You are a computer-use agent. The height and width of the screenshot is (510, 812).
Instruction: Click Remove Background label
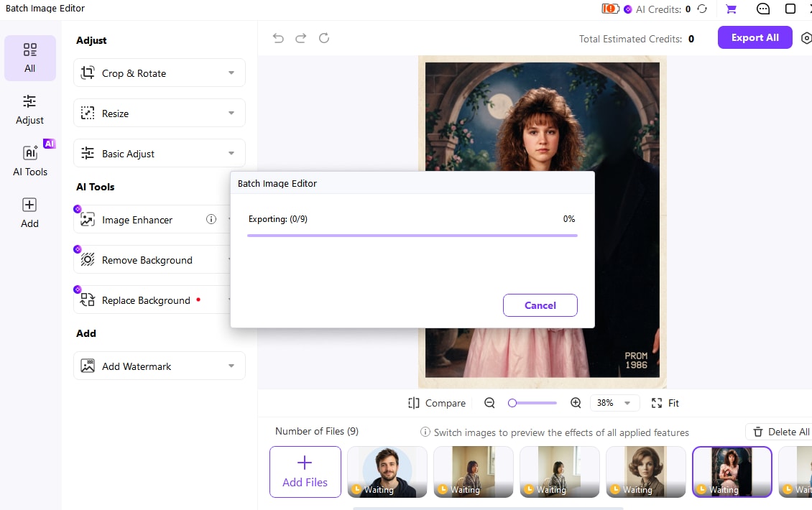(147, 261)
